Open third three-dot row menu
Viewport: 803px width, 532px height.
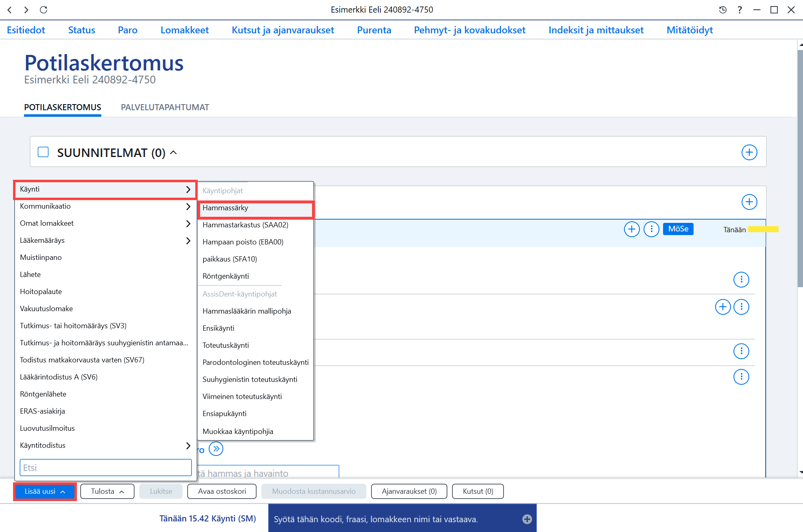[741, 351]
